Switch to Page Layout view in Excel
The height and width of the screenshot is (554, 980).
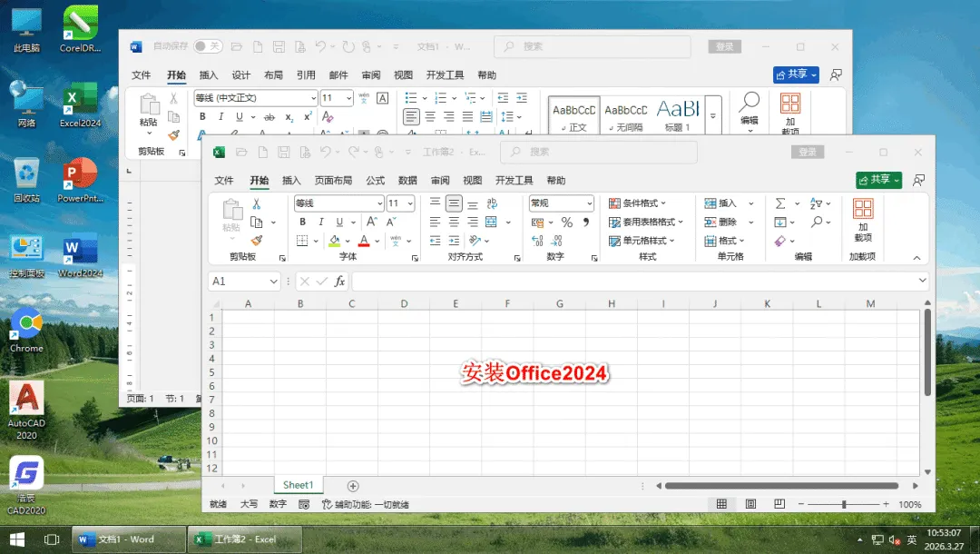coord(750,504)
